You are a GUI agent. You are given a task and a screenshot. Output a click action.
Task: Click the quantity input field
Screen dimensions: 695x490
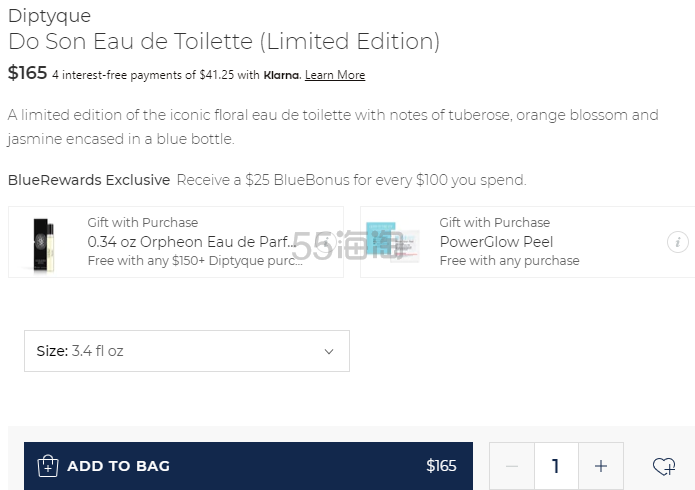coord(555,466)
